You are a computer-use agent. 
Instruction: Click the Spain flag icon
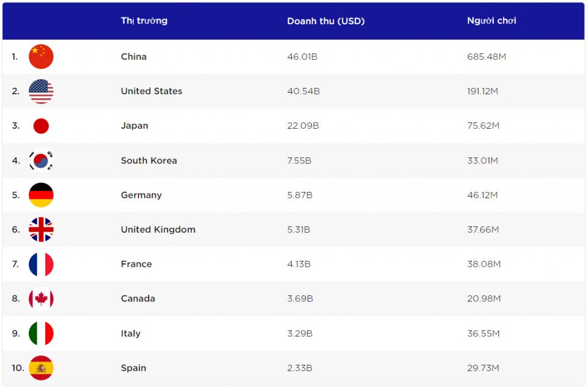coord(41,368)
